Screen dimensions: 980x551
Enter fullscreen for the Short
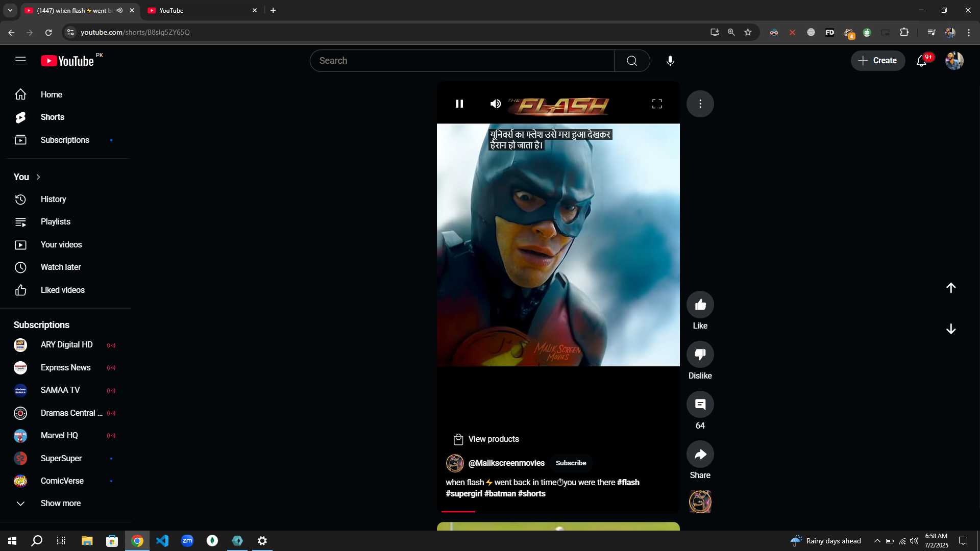coord(657,104)
